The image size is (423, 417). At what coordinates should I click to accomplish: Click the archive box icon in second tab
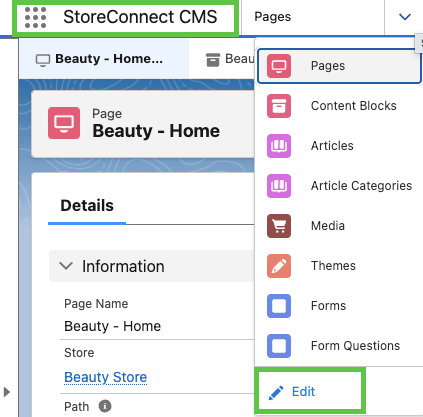[x=213, y=60]
